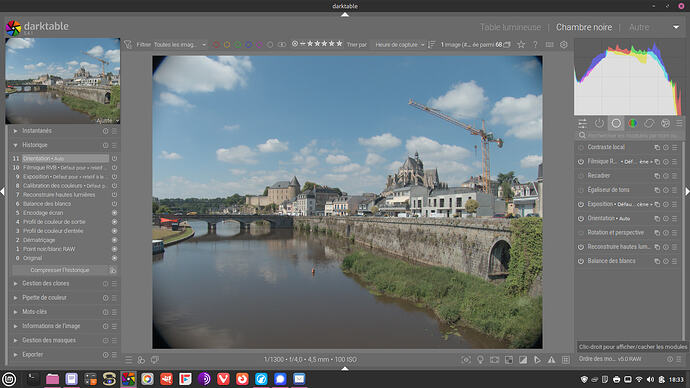Disable the Reconstruire hautes lumières module
This screenshot has height=388, width=690.
tap(581, 247)
